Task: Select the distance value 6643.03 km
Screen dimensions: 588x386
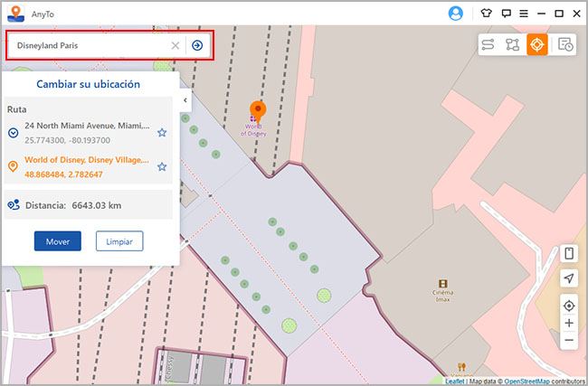Action: (x=97, y=205)
